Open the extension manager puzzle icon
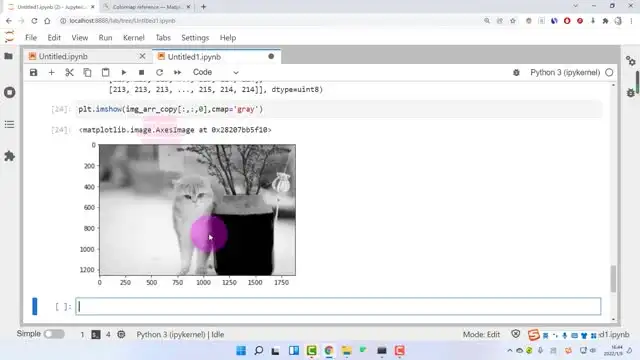Image resolution: width=640 pixels, height=360 pixels. [x=9, y=156]
